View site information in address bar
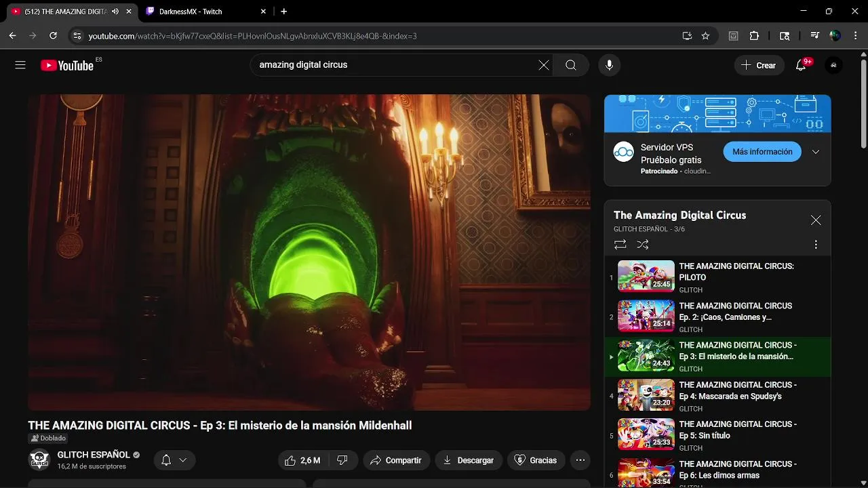This screenshot has width=868, height=488. click(x=77, y=36)
